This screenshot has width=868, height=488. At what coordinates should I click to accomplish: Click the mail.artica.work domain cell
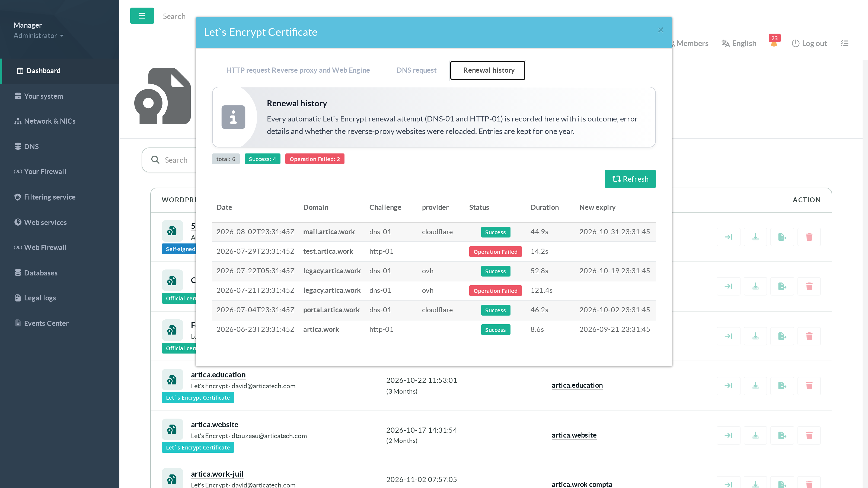pyautogui.click(x=329, y=232)
